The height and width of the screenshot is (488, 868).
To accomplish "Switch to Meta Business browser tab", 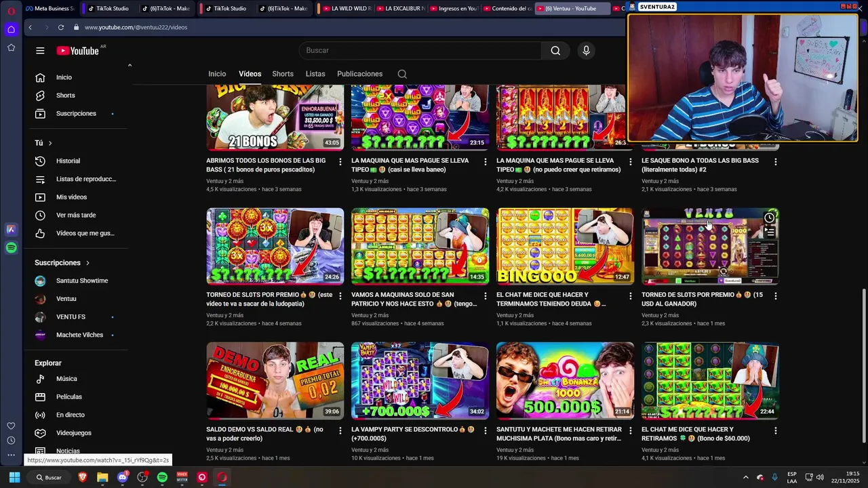I will (50, 9).
